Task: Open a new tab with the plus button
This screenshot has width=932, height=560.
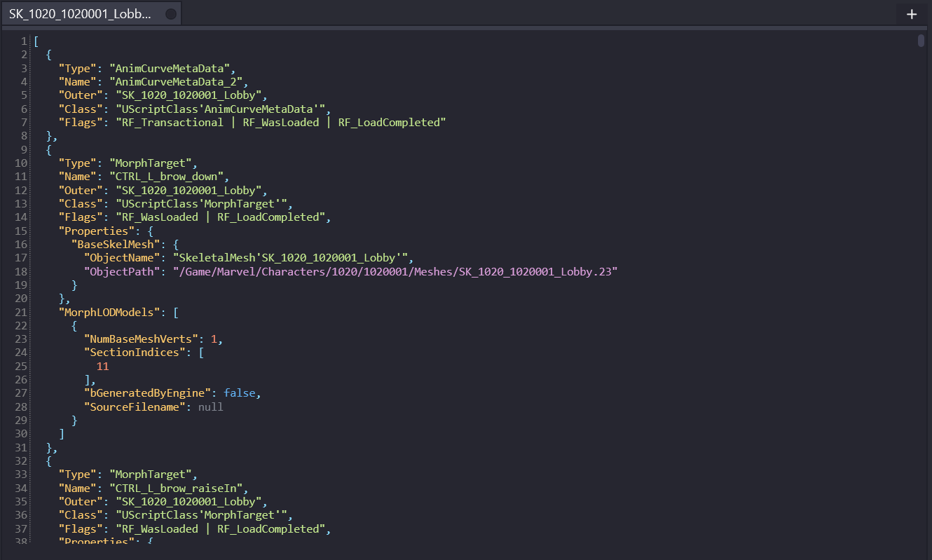Action: click(912, 14)
